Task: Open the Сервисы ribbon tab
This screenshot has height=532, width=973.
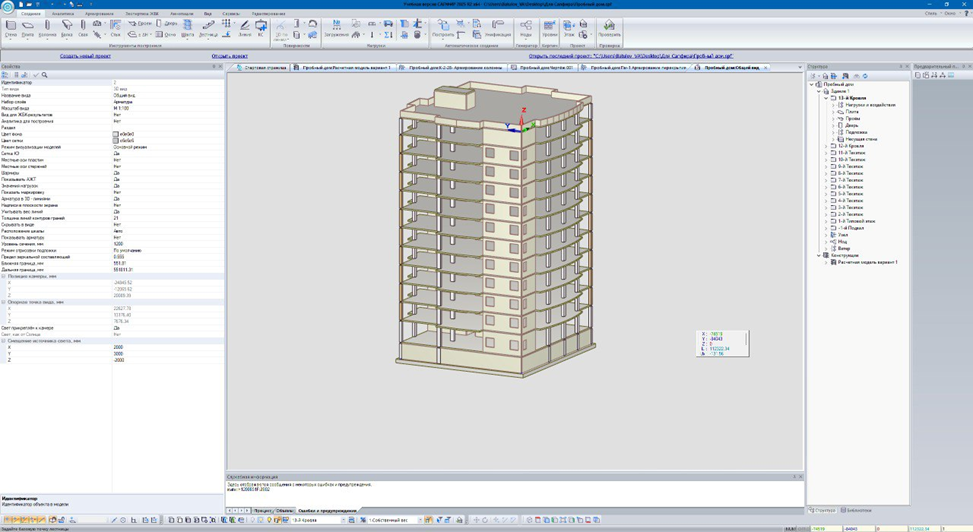Action: (231, 13)
